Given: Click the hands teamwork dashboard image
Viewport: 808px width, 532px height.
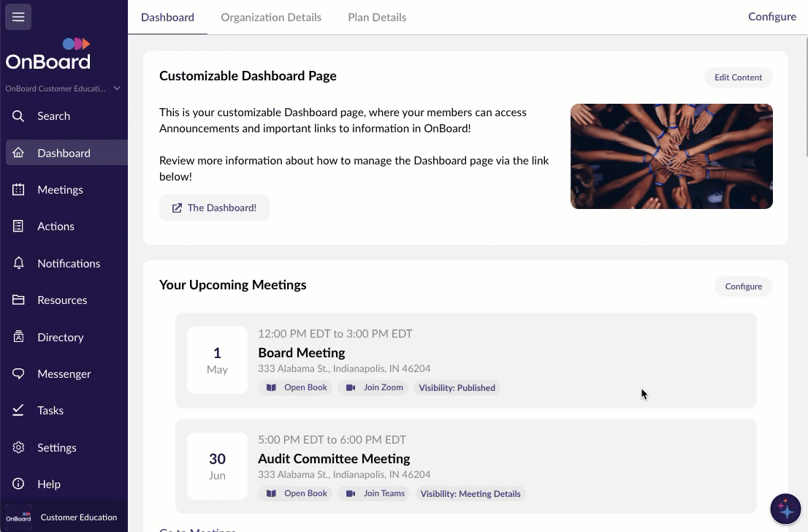Looking at the screenshot, I should point(671,156).
